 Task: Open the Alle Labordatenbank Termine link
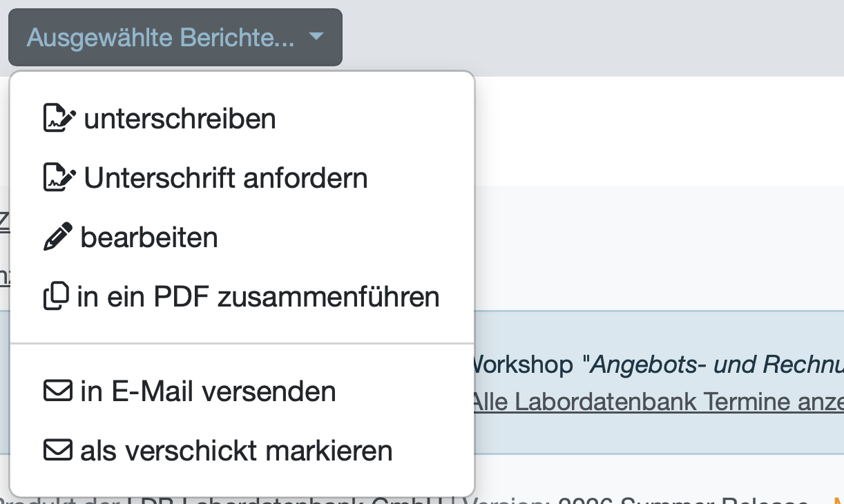click(659, 400)
